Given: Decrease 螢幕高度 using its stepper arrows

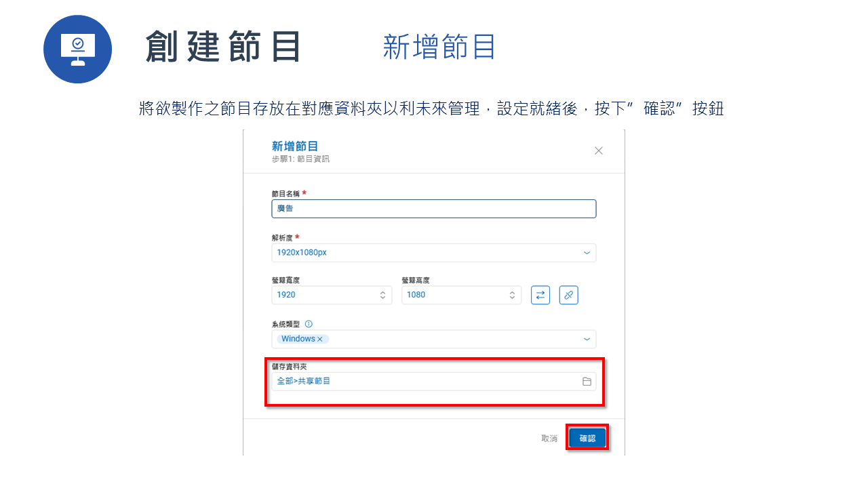Looking at the screenshot, I should 512,298.
